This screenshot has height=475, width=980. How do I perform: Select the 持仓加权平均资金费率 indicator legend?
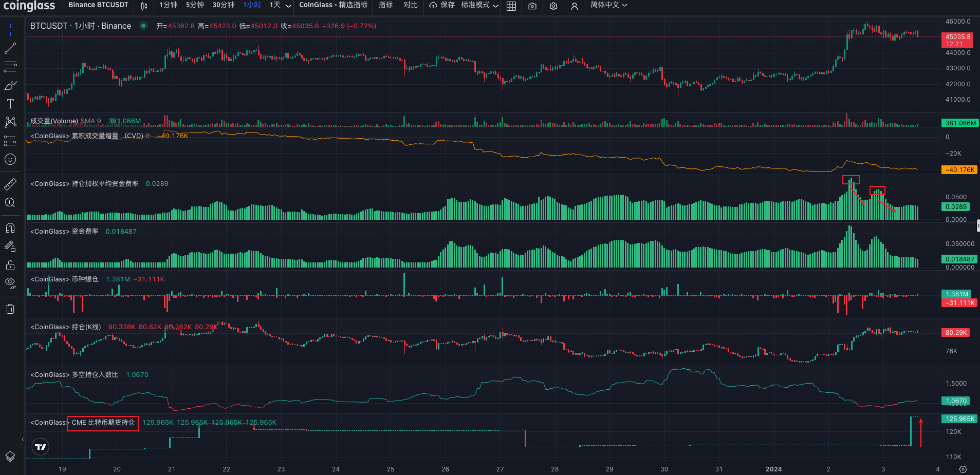84,184
